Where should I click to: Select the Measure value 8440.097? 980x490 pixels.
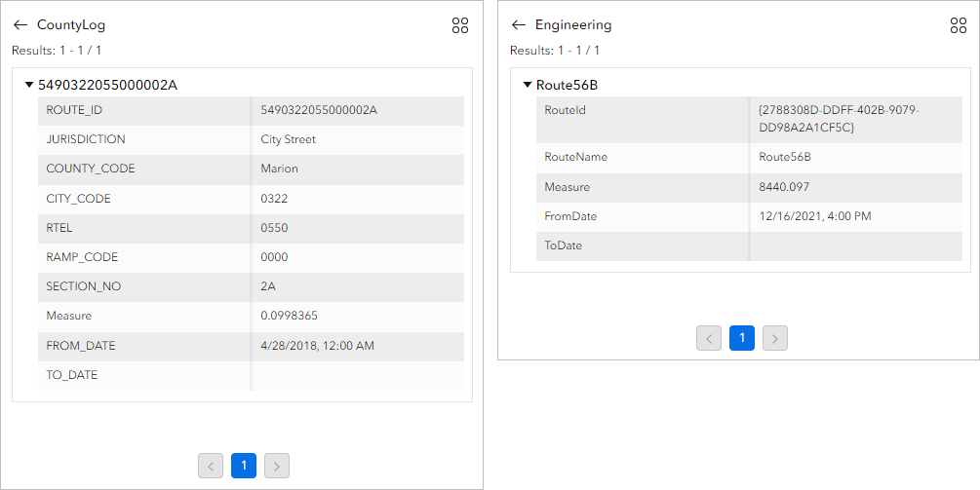784,187
